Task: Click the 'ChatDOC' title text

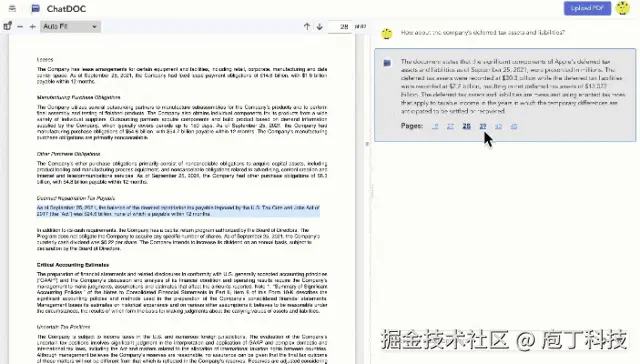Action: 66,9
